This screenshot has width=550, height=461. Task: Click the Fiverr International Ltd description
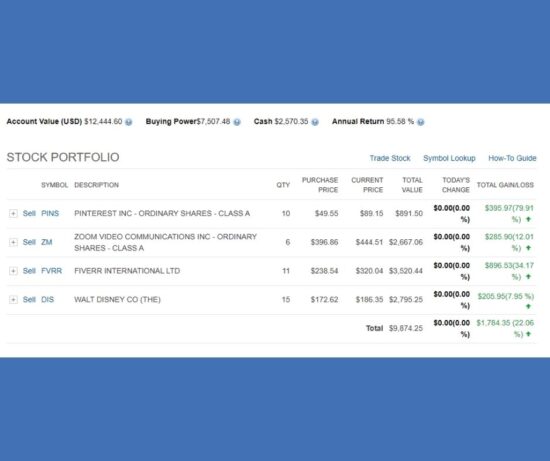(127, 271)
